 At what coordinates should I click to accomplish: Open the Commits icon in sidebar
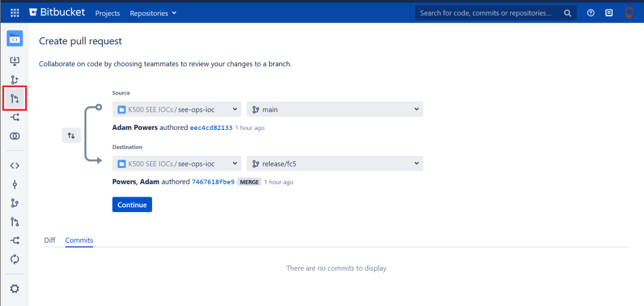click(14, 184)
